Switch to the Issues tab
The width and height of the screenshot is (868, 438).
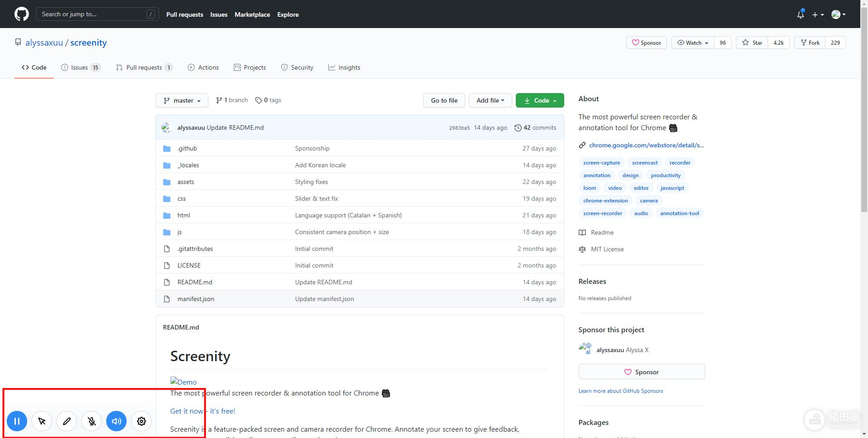(x=80, y=68)
